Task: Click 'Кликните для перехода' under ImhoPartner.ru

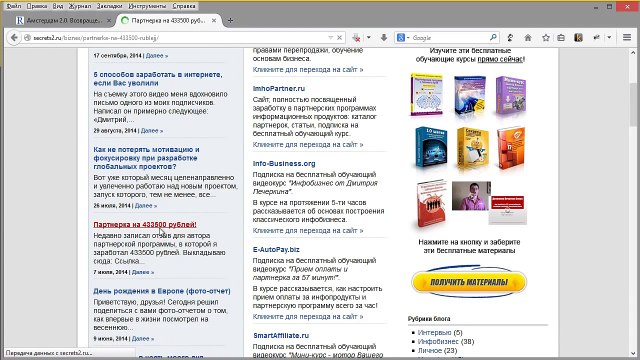Action: click(x=308, y=144)
